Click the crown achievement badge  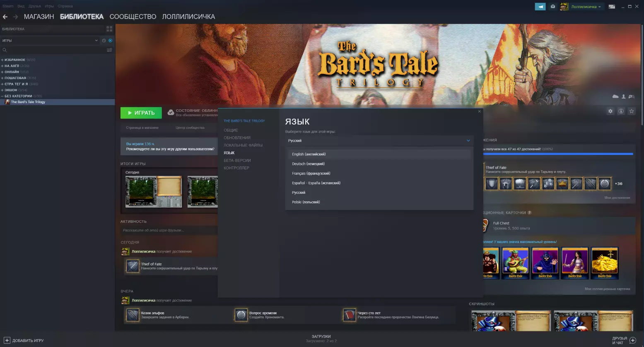tap(562, 183)
